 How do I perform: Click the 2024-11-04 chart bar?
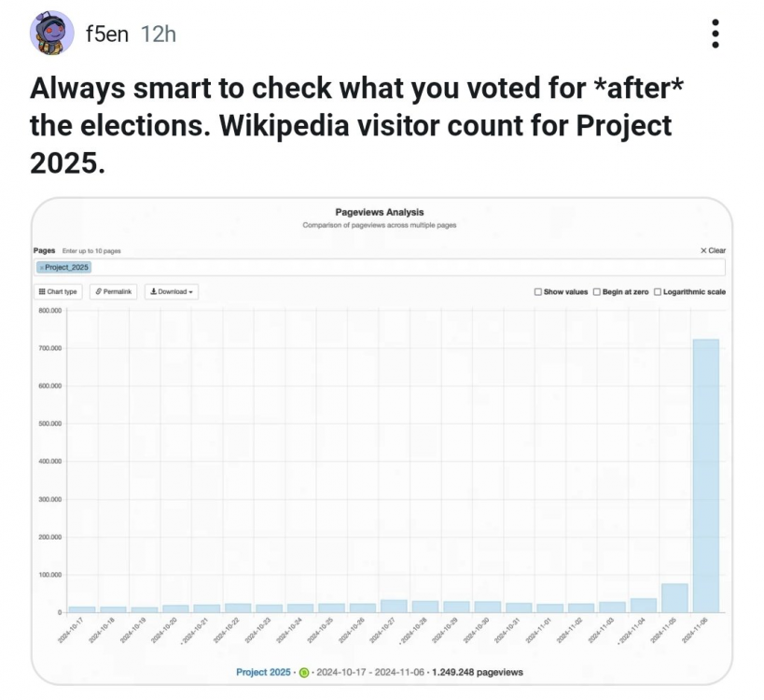644,606
